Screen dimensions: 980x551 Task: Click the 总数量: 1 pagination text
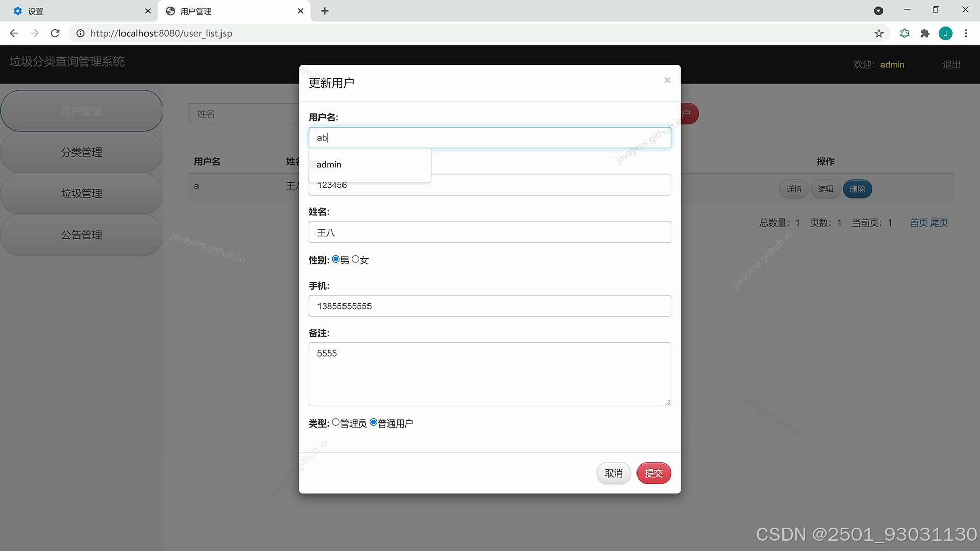point(779,223)
